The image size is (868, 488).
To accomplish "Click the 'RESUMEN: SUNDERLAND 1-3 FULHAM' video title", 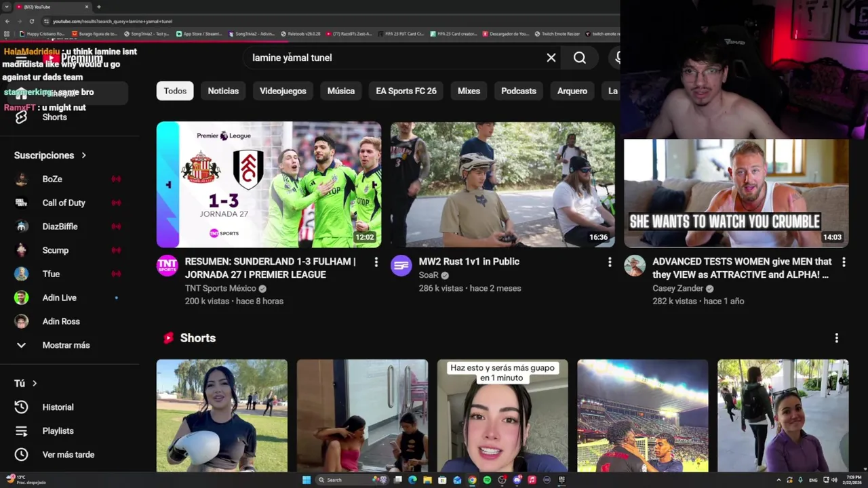I will (x=270, y=268).
